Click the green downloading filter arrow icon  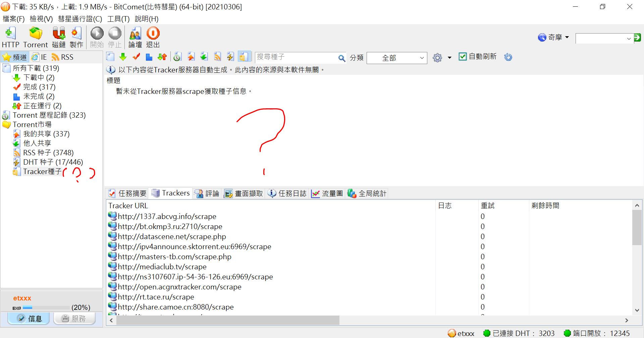[123, 57]
